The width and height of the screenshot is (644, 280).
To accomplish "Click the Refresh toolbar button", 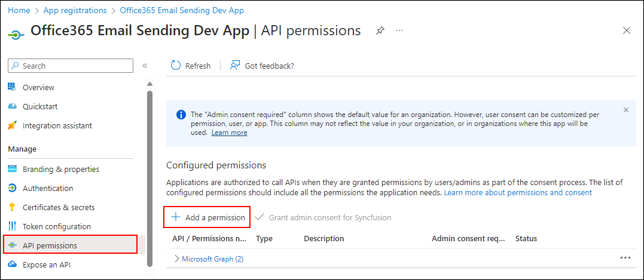I will point(191,66).
